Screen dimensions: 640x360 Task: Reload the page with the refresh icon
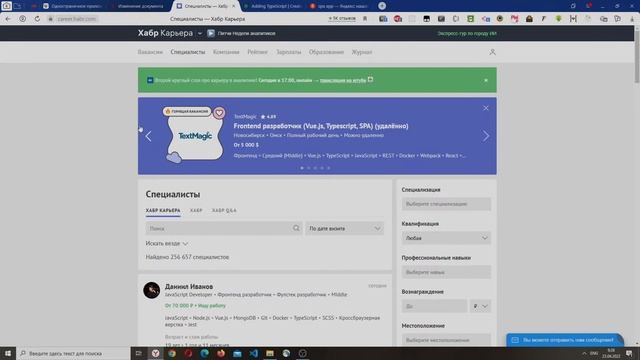point(37,19)
